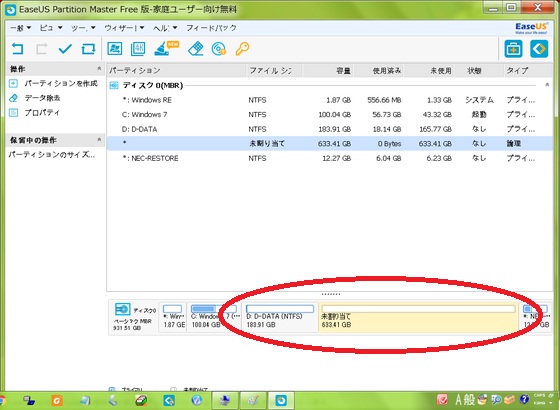Sort by 未使用 column header
Screen dimensions: 560x410
pyautogui.click(x=429, y=70)
